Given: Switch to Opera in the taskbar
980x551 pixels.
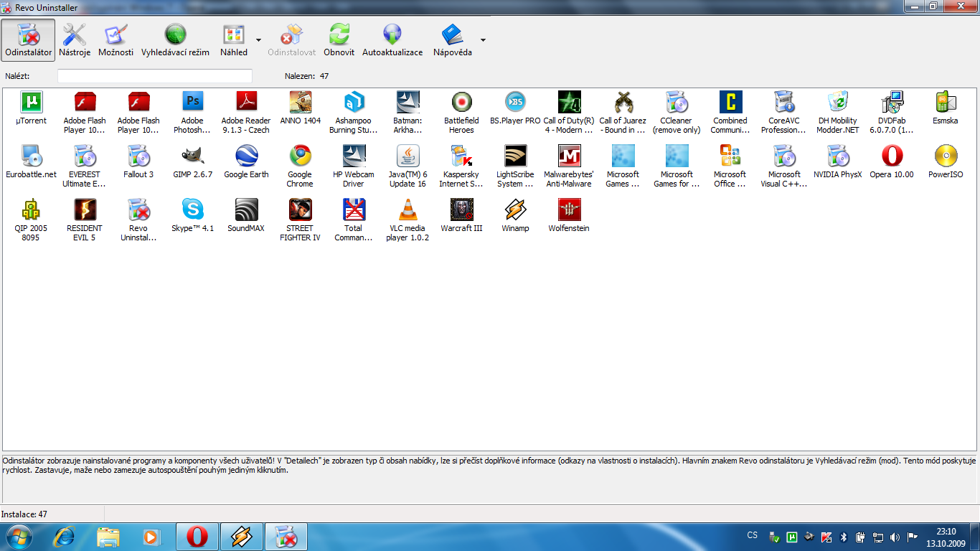Looking at the screenshot, I should coord(197,537).
